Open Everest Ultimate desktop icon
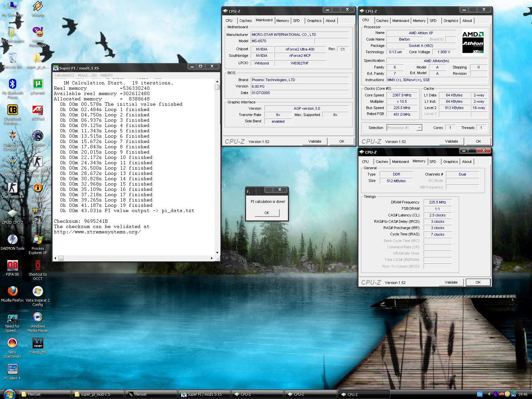This screenshot has width=532, height=399. [x=38, y=193]
